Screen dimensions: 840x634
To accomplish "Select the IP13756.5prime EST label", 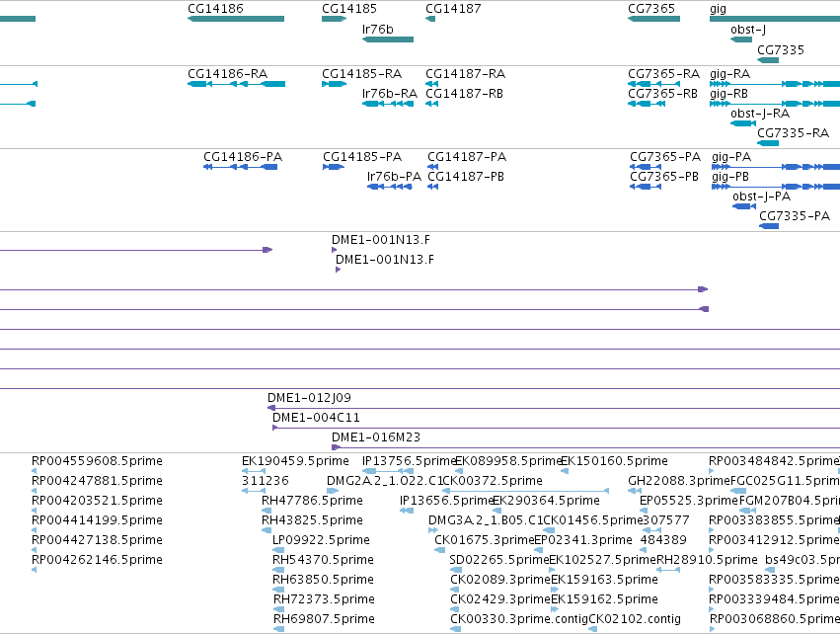I will [x=409, y=461].
